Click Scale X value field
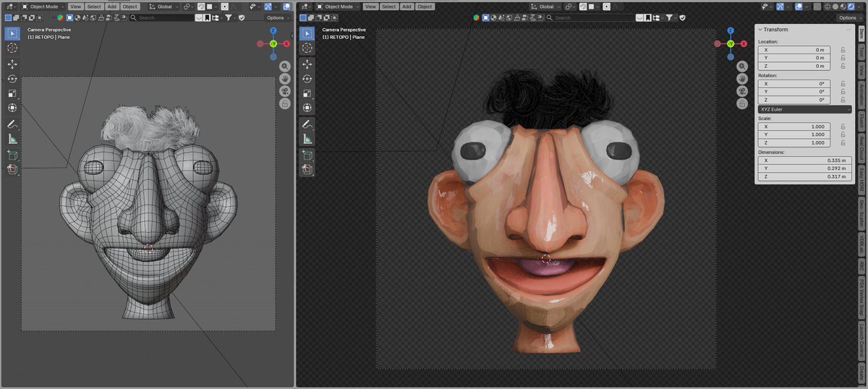Image resolution: width=868 pixels, height=389 pixels. pos(794,127)
